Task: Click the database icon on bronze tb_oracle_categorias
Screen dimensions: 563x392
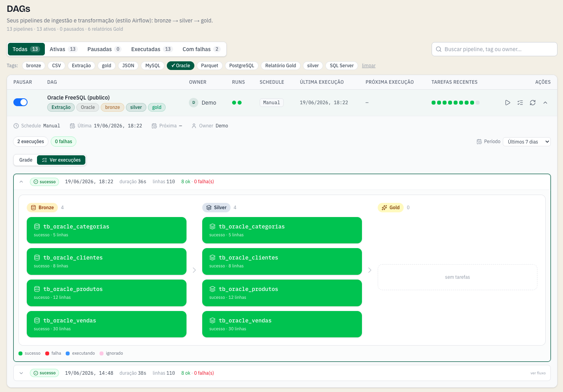Action: tap(37, 226)
